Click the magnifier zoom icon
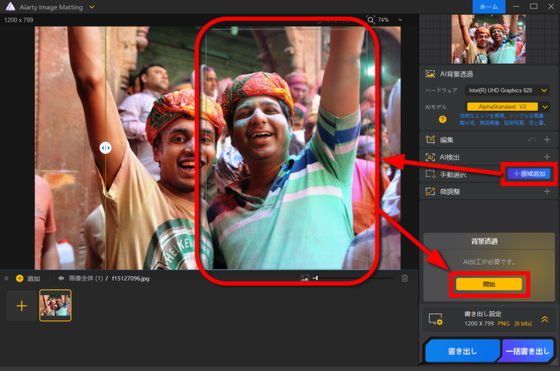Viewport: 560px width, 371px height. click(371, 20)
